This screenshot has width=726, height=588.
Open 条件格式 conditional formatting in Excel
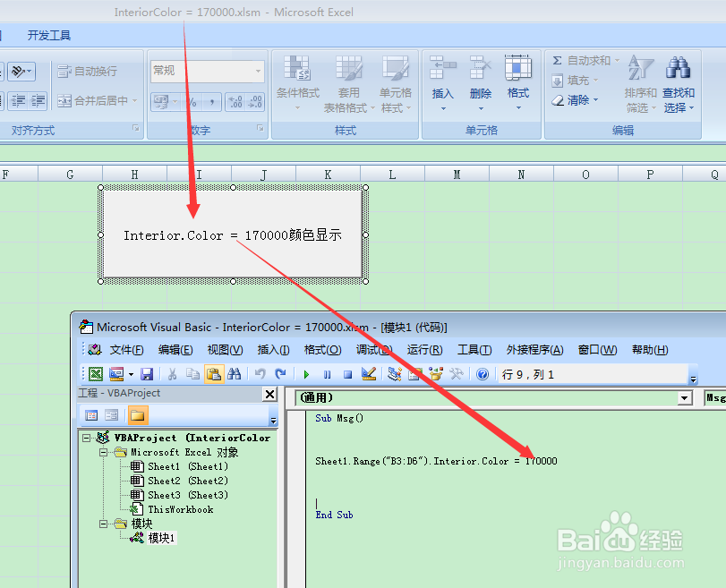click(298, 83)
